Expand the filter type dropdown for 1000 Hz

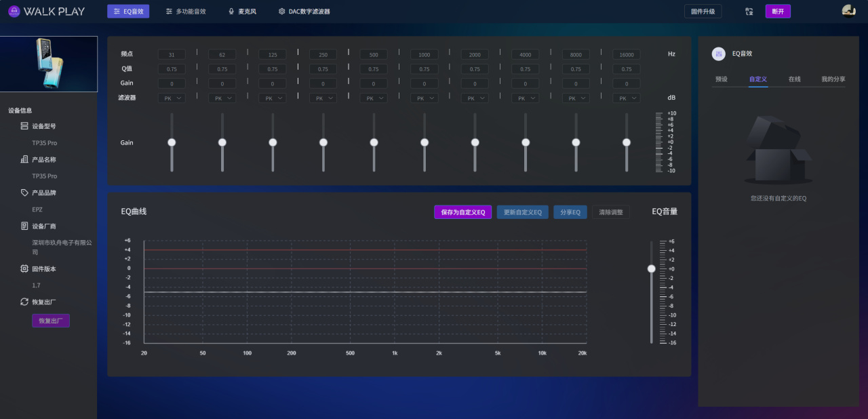424,98
